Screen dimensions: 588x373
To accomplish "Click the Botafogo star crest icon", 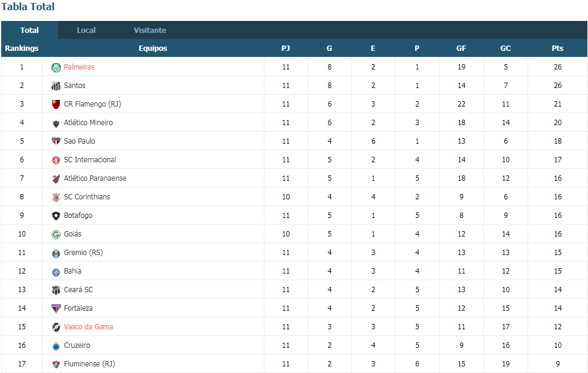I will (56, 216).
